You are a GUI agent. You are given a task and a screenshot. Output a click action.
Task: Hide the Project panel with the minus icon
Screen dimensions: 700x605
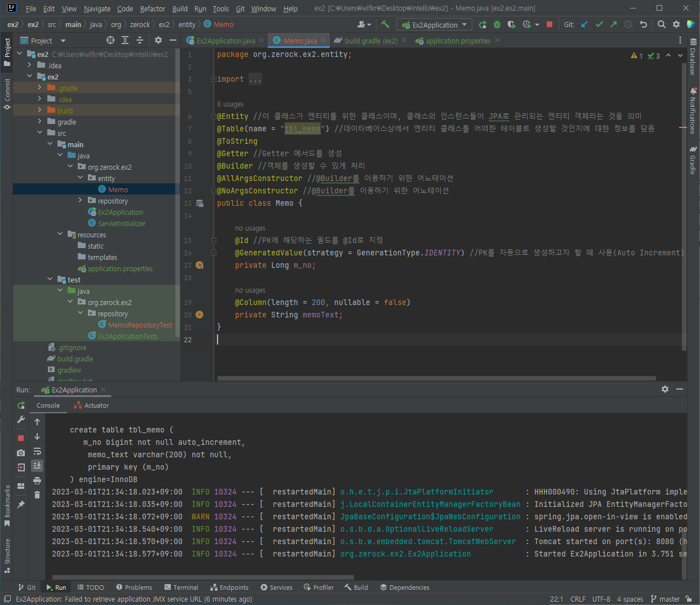pos(173,40)
